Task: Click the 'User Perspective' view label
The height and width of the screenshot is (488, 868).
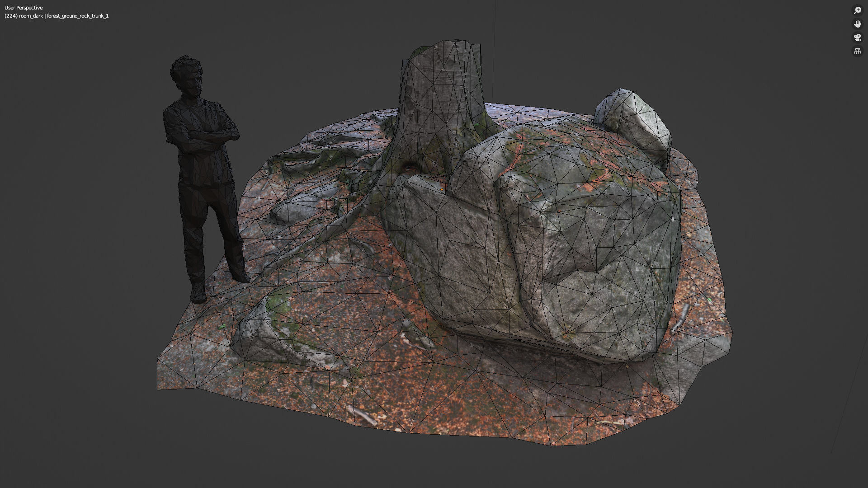Action: 24,8
